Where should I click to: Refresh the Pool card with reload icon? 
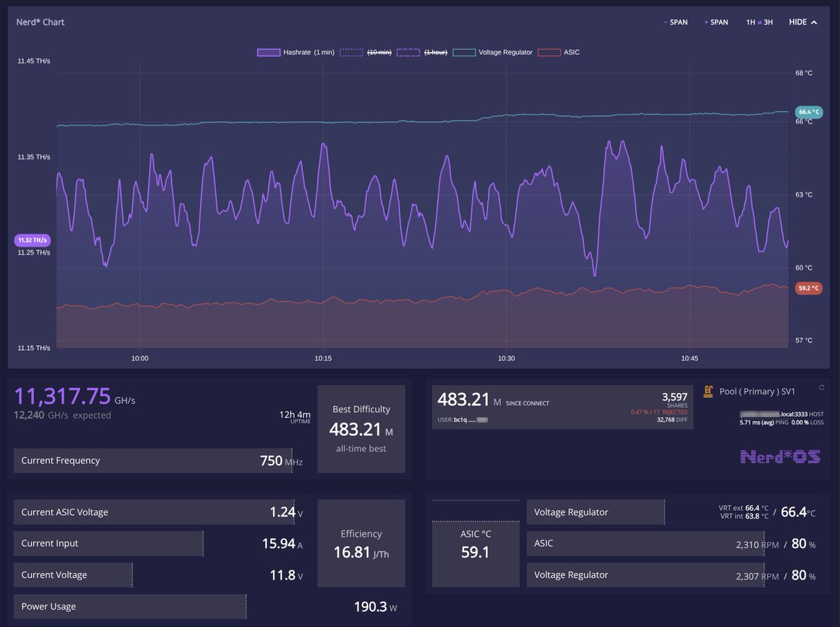coord(821,387)
